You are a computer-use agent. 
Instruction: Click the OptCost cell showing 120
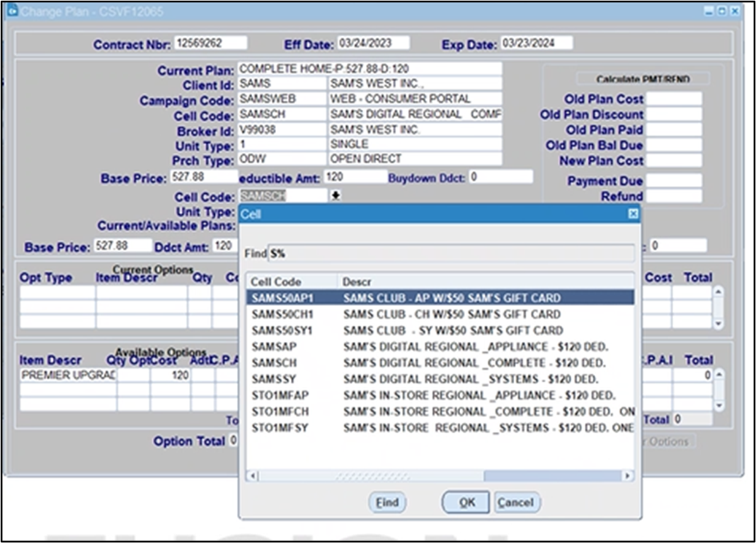[170, 375]
